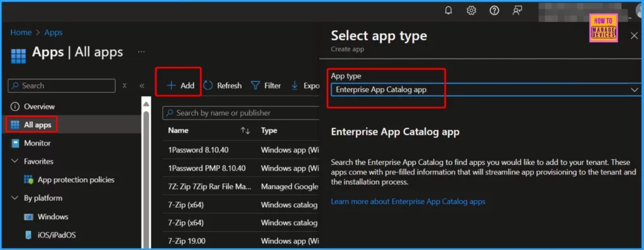Open the ellipsis menu next to All apps title
The image size is (644, 250).
pos(142,52)
